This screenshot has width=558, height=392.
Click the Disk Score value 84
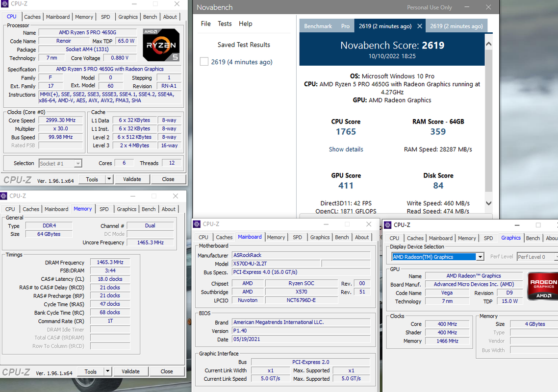tap(438, 185)
